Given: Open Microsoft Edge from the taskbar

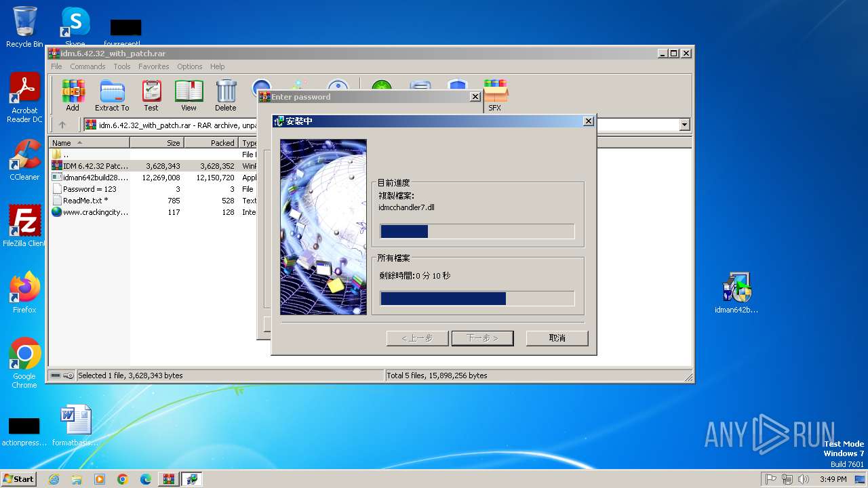Looking at the screenshot, I should tap(146, 479).
